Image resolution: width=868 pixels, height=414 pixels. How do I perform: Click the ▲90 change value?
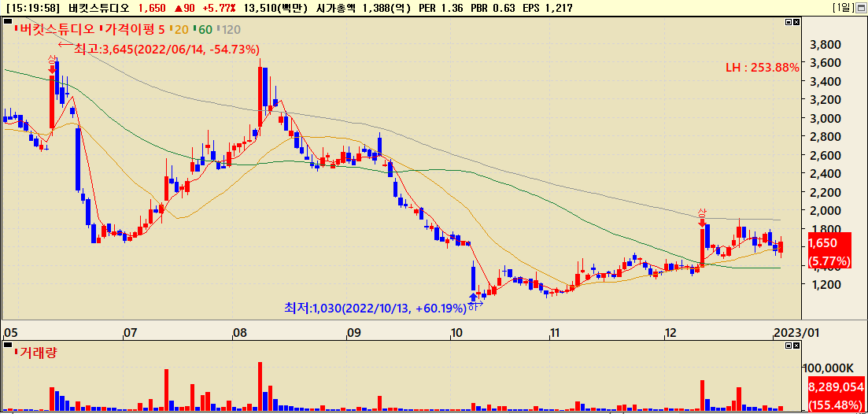tap(185, 8)
